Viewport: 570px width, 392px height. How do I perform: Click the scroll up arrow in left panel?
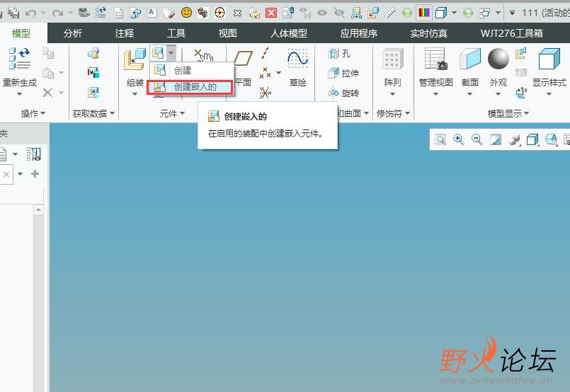pyautogui.click(x=38, y=209)
